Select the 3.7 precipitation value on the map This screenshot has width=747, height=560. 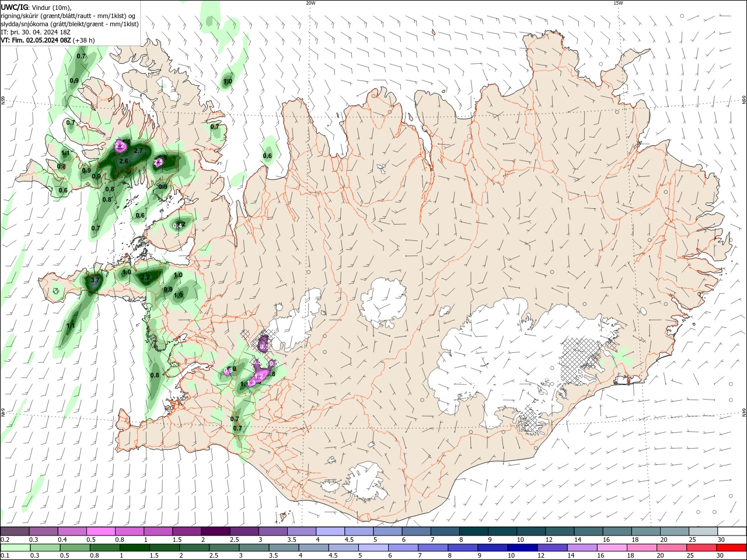coord(96,281)
